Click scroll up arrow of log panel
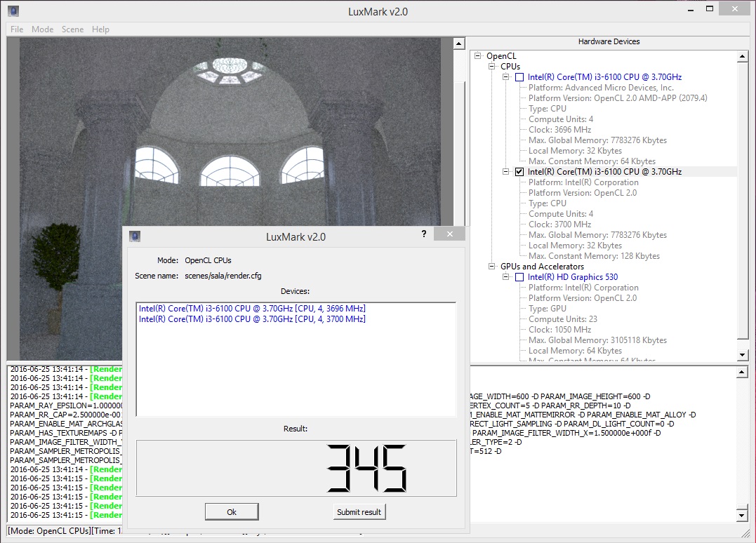Screen dimensions: 756x543 (x=743, y=372)
